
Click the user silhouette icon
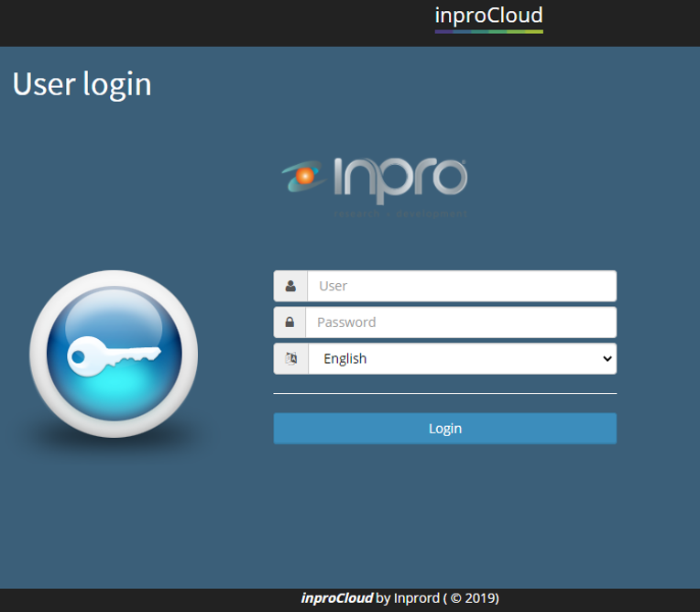(290, 286)
